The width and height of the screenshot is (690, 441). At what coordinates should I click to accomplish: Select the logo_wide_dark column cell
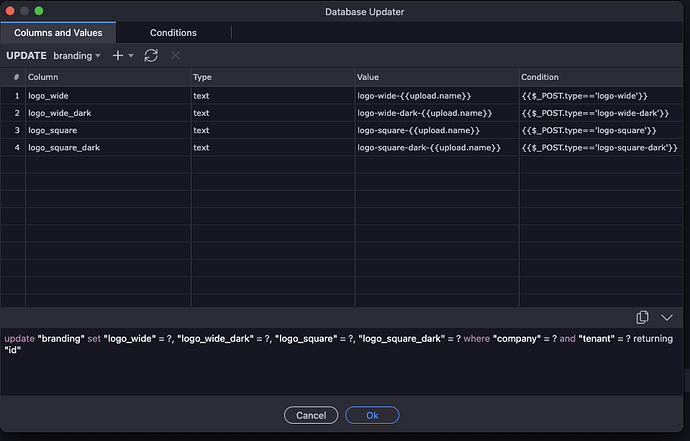tap(108, 113)
